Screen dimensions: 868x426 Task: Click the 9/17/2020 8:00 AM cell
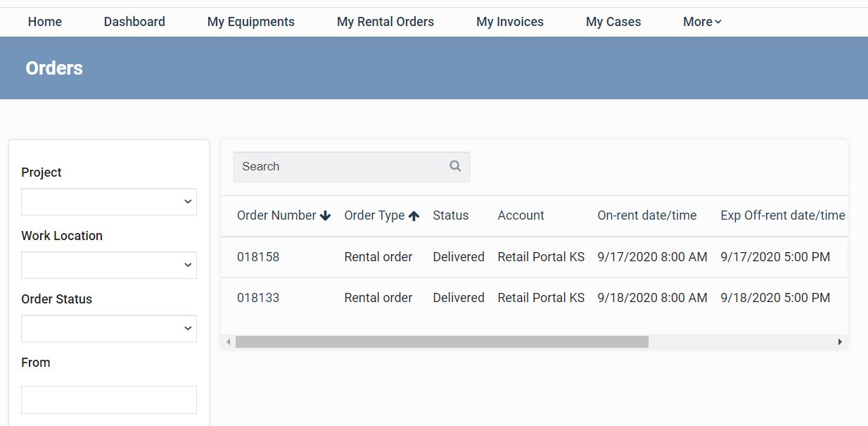[x=653, y=257]
